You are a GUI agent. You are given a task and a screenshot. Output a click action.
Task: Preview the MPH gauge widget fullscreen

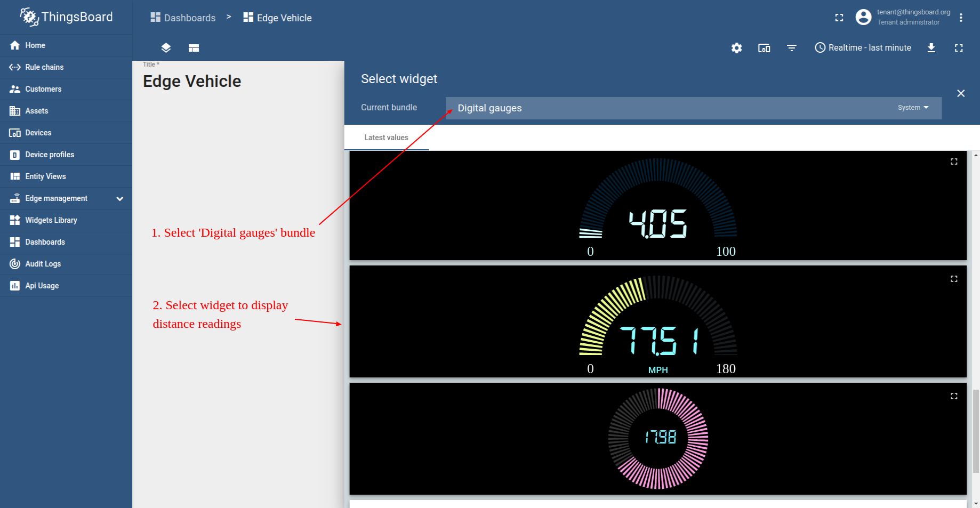tap(954, 279)
